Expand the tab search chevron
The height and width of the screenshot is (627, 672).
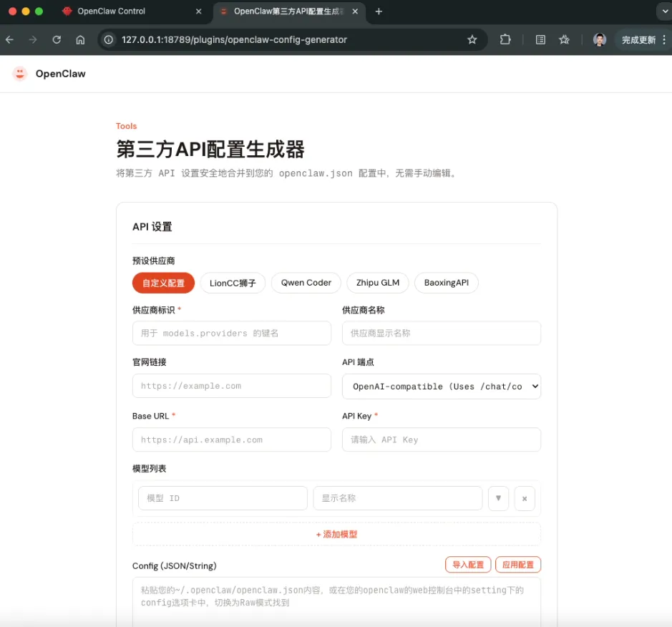point(665,11)
